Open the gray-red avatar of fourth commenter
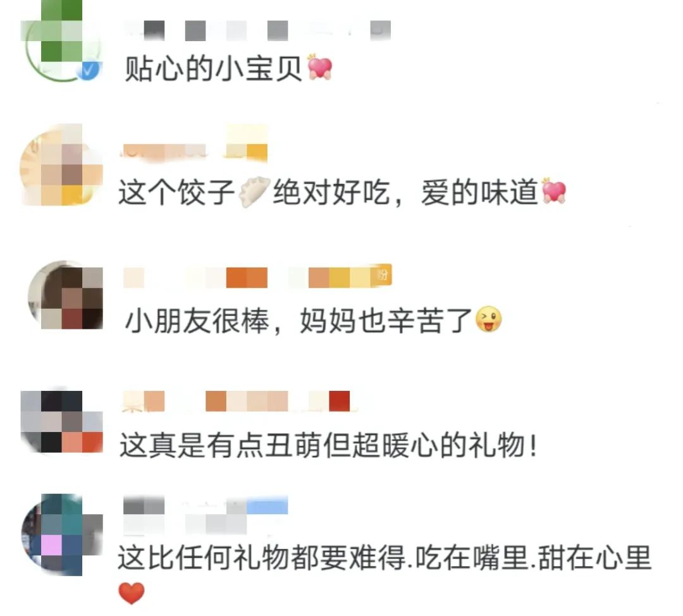This screenshot has width=683, height=616. [x=61, y=421]
